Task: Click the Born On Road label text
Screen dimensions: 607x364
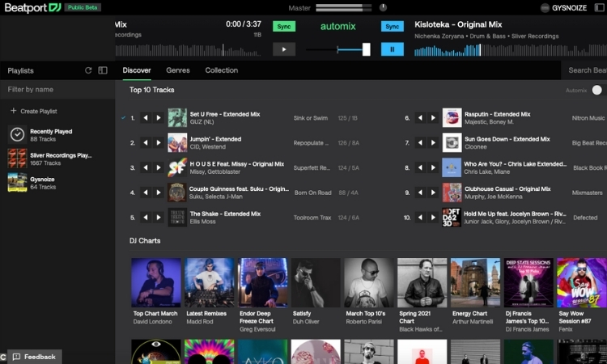Action: click(312, 193)
